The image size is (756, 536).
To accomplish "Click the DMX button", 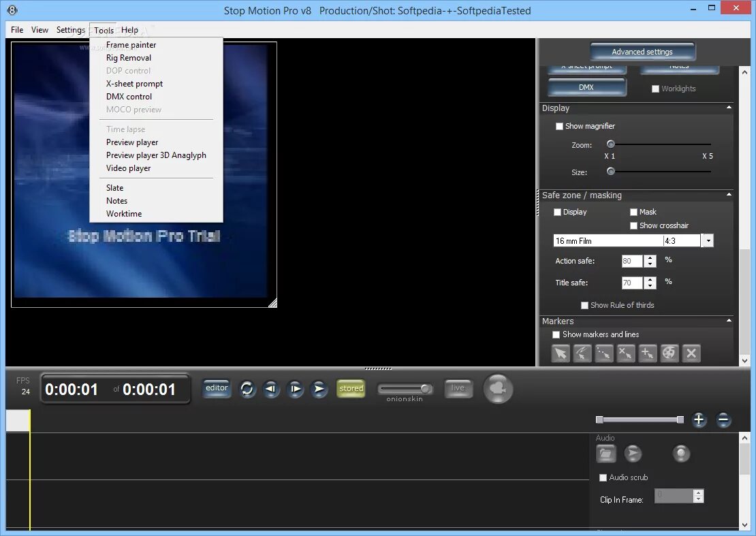I will [x=587, y=87].
